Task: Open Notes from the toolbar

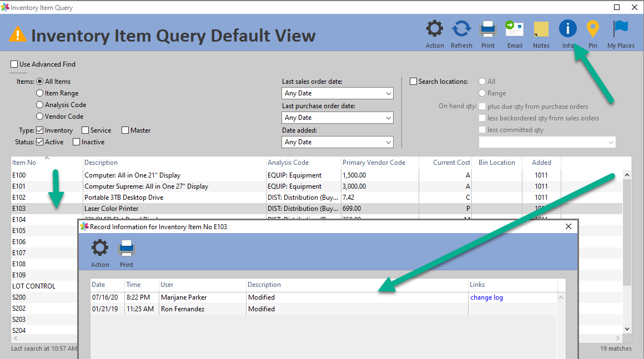Action: click(541, 31)
